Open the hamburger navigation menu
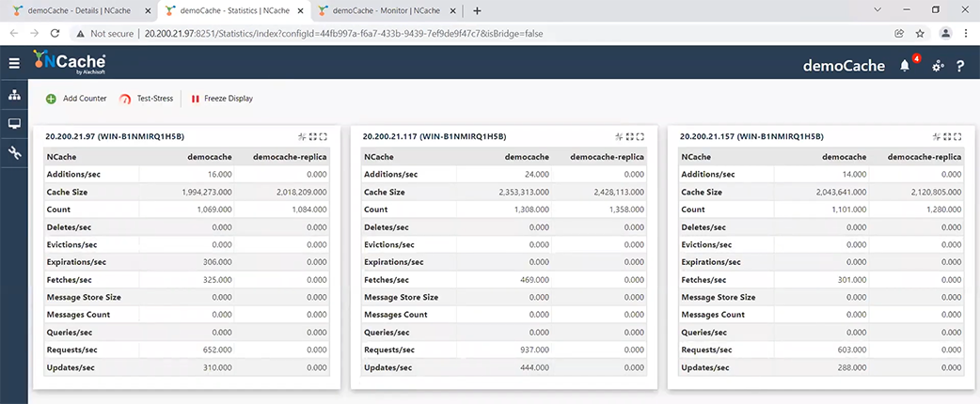Viewport: 980px width, 404px height. pos(14,63)
